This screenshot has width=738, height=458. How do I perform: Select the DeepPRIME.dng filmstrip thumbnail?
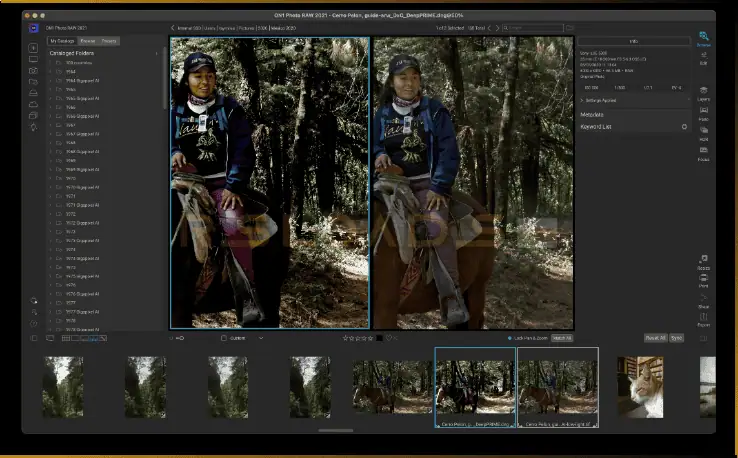point(475,387)
